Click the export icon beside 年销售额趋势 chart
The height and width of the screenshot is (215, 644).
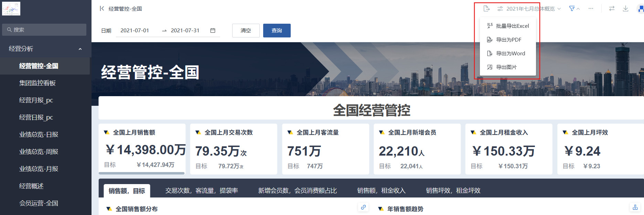tap(635, 207)
